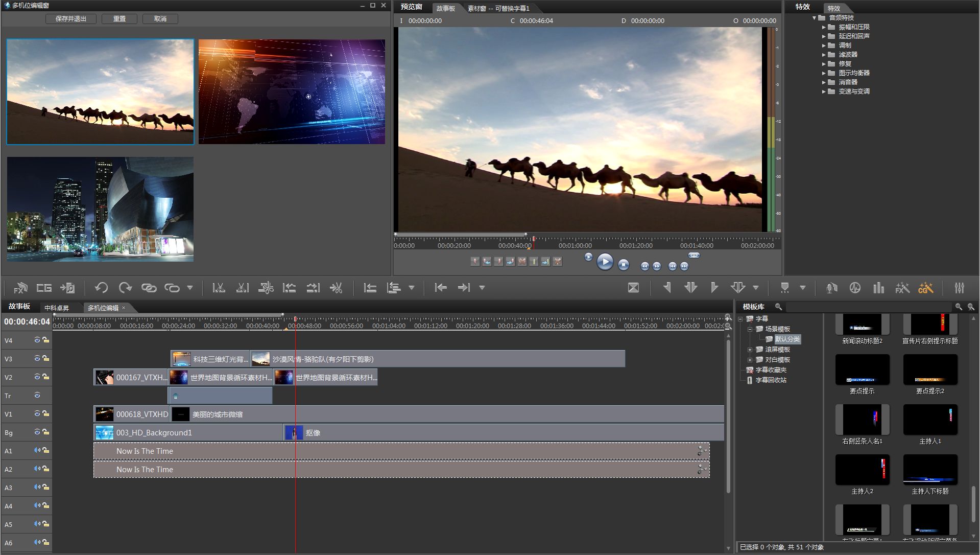Image resolution: width=980 pixels, height=555 pixels.
Task: Select the city night skyline camera thumbnail
Action: pyautogui.click(x=100, y=209)
